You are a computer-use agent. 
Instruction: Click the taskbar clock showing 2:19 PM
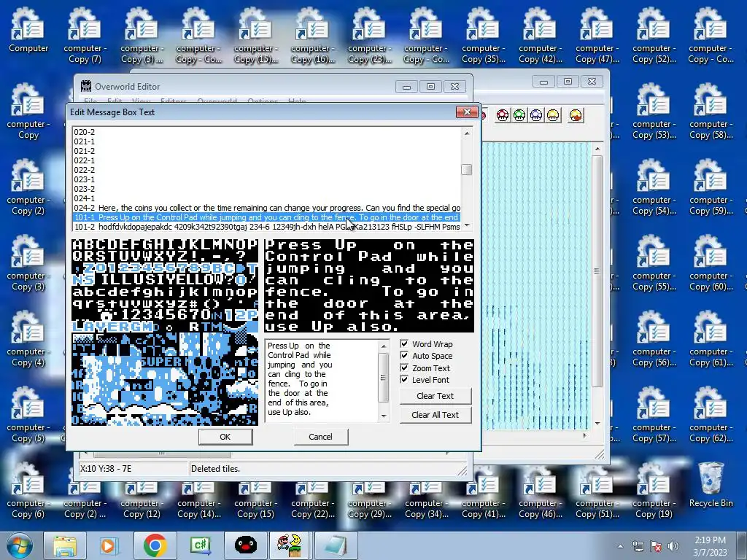[x=710, y=546]
